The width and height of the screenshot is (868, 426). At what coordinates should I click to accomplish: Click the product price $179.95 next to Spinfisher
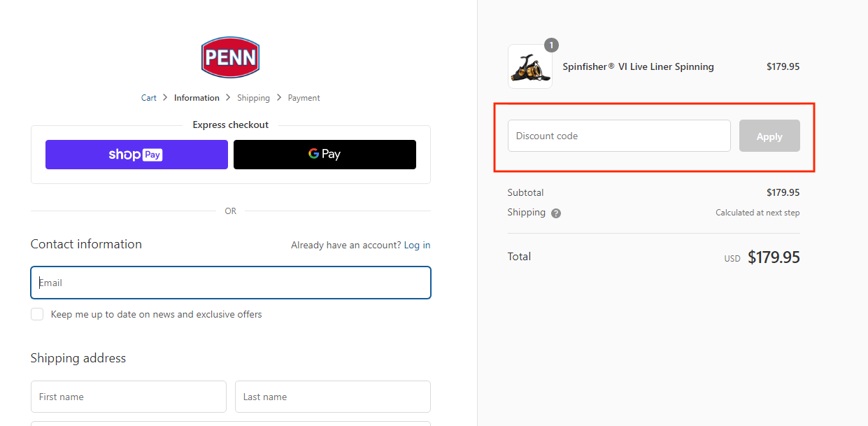tap(783, 66)
